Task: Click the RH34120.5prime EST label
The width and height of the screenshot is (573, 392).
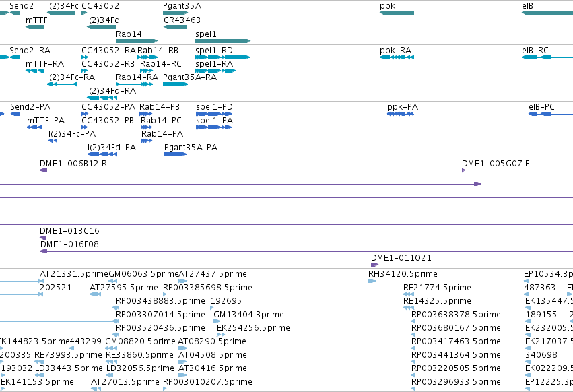Action: click(x=403, y=274)
